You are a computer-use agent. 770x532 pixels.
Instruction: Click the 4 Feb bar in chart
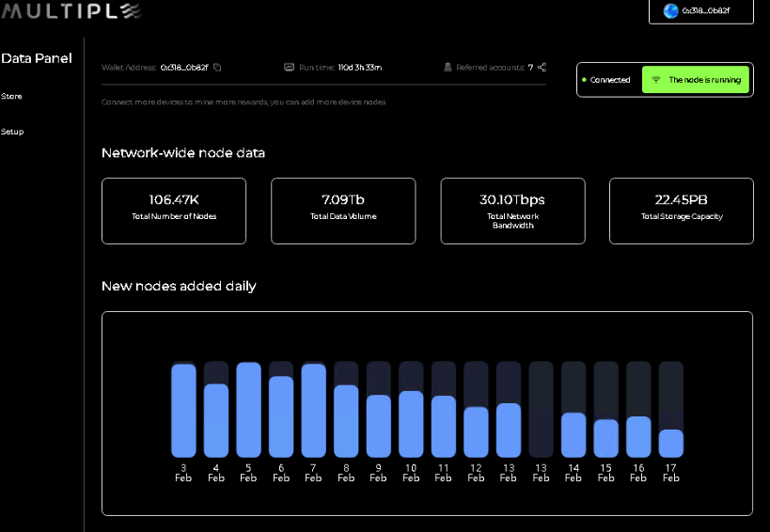point(216,420)
